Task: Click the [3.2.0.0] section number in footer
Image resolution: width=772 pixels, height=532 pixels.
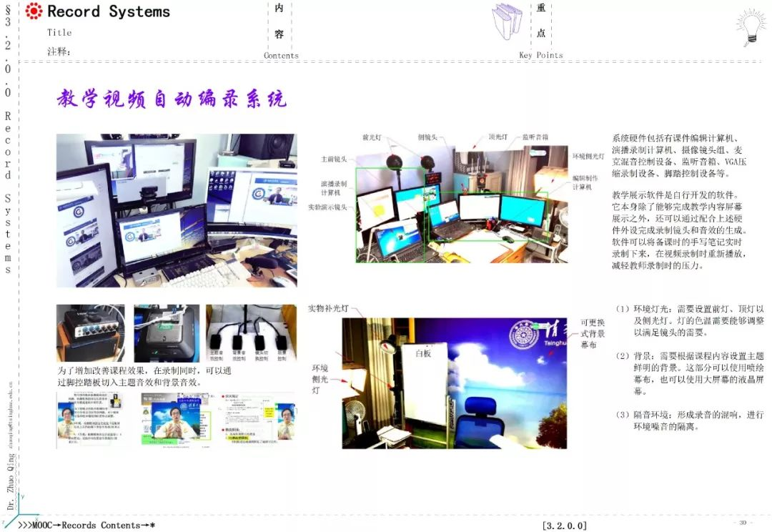Action: point(564,526)
